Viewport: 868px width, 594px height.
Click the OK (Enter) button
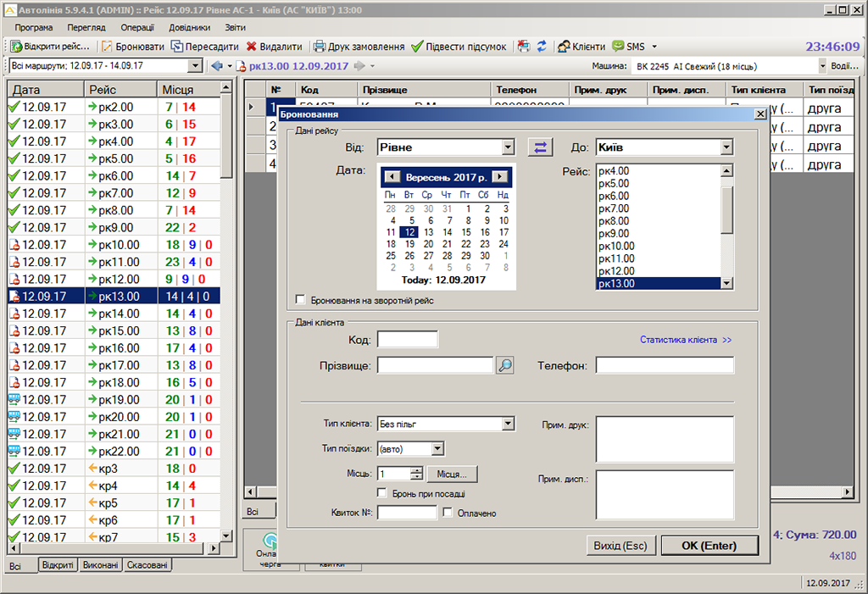click(709, 546)
